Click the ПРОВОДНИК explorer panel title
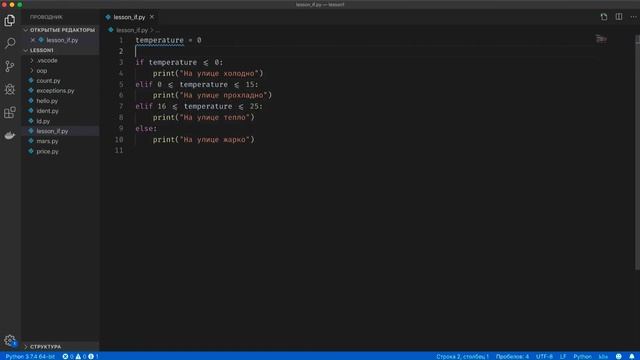Viewport: 640px width, 360px height. (x=46, y=17)
